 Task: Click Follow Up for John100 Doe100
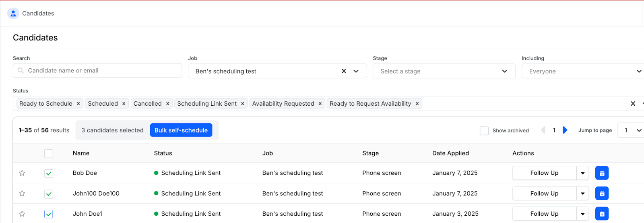pos(544,194)
